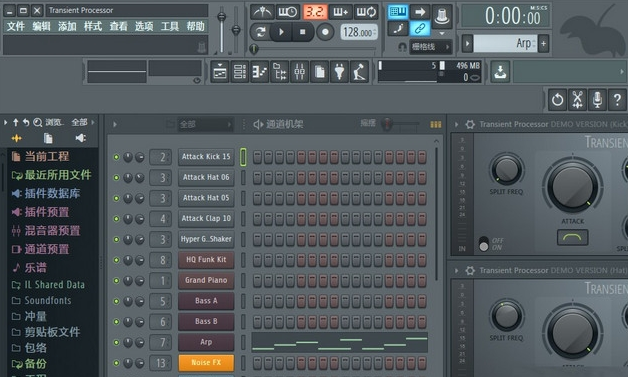Click the microphone recording icon
Viewport: 628px width, 377px height.
(597, 99)
